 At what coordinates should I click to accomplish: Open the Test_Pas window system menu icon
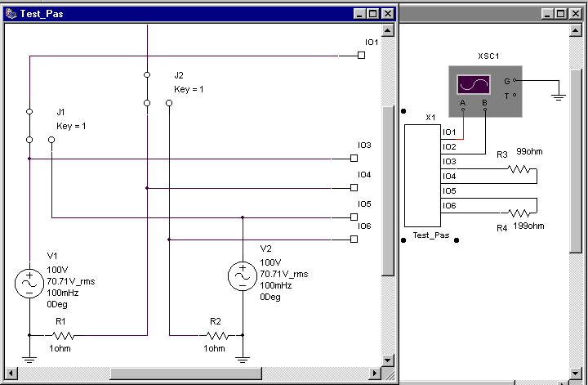[x=10, y=14]
